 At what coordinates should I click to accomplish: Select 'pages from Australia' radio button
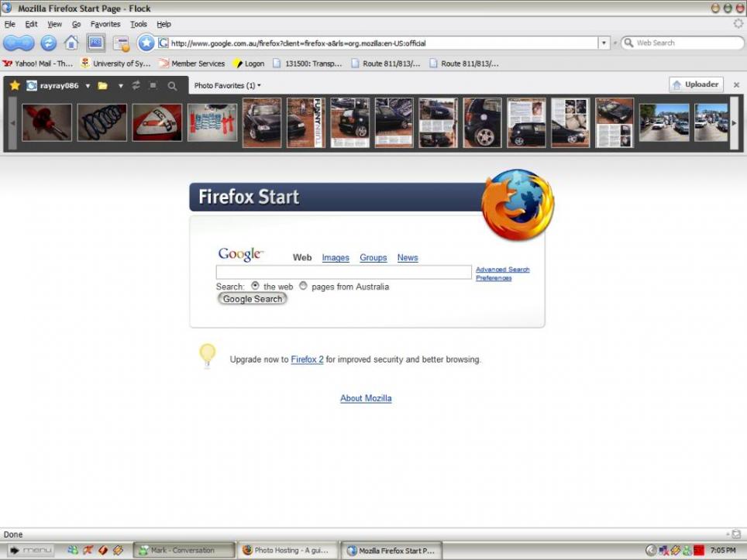(303, 286)
